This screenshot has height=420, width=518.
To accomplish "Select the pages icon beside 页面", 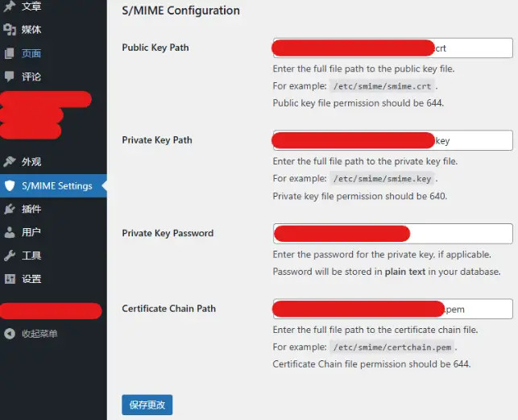I will tap(10, 53).
